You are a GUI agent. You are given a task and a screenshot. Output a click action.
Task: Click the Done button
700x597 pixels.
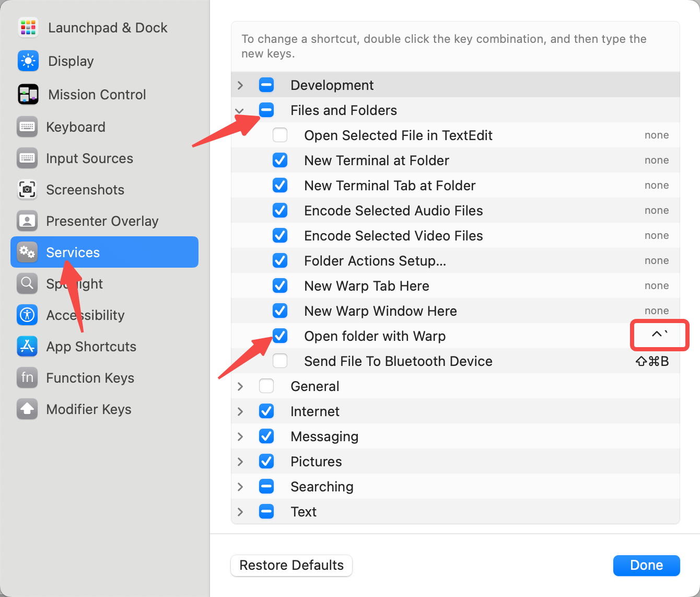click(647, 565)
